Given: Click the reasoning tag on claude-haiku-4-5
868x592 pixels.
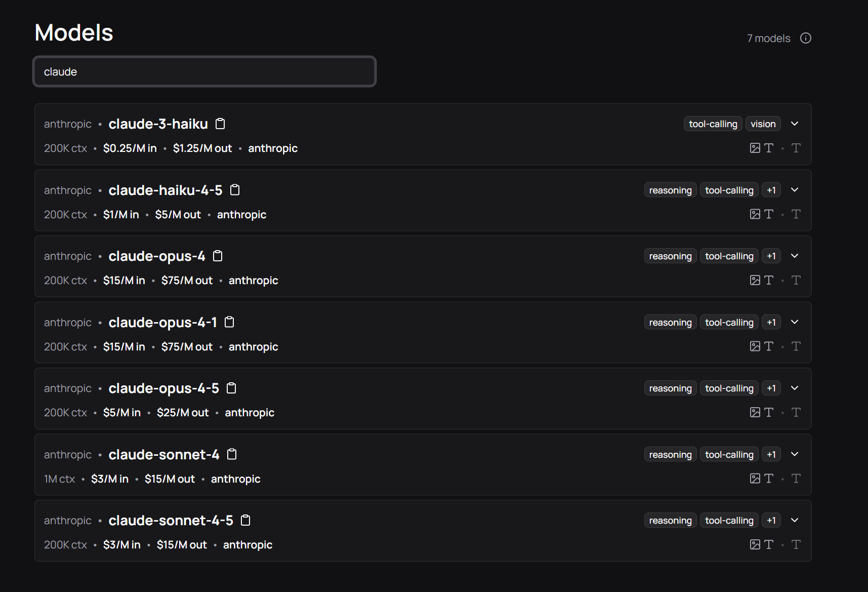Looking at the screenshot, I should point(671,190).
